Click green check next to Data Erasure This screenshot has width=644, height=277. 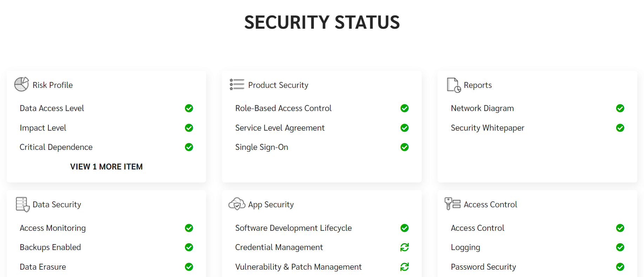pyautogui.click(x=189, y=267)
